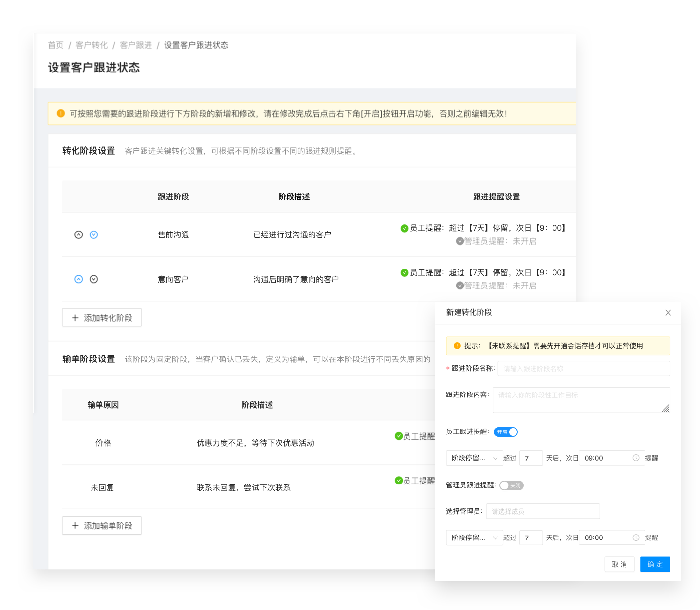This screenshot has height=610, width=700.
Task: Go to 客户转化 breadcrumb
Action: click(x=92, y=45)
